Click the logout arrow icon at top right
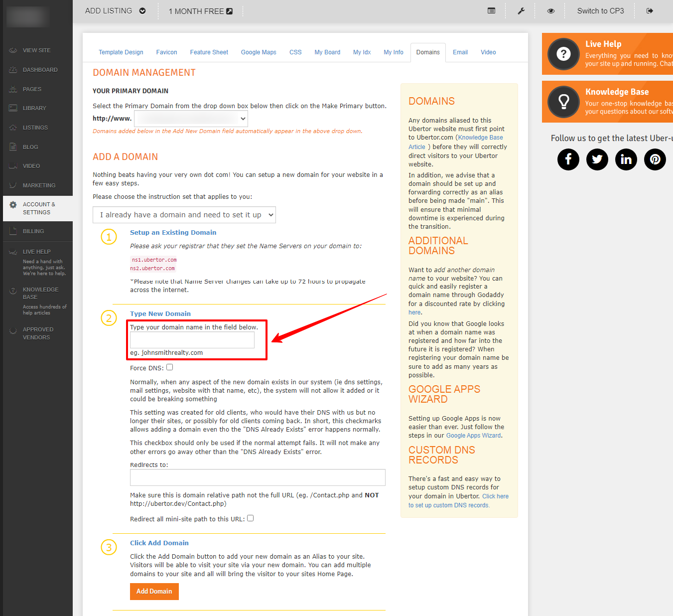 (x=650, y=11)
